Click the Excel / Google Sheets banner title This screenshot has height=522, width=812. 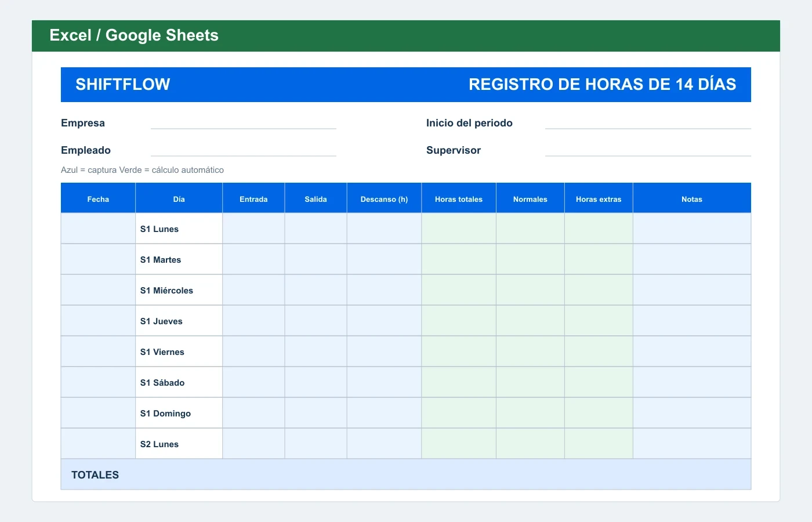tap(134, 35)
